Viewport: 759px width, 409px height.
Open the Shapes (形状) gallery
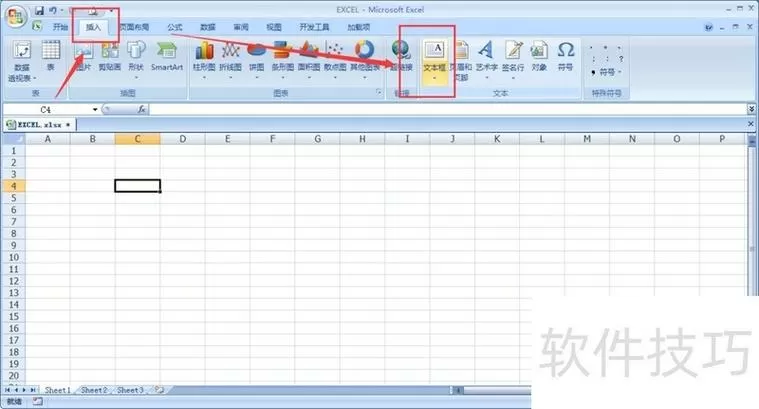[136, 61]
